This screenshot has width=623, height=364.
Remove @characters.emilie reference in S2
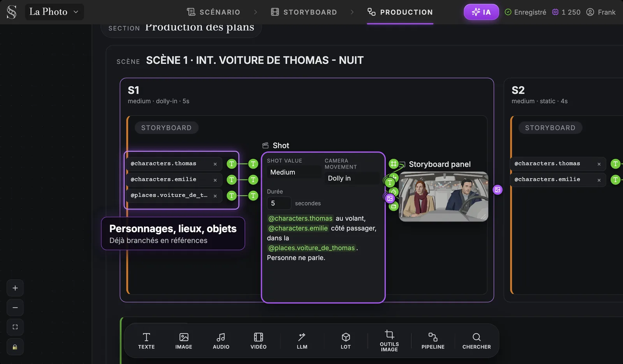(x=599, y=180)
